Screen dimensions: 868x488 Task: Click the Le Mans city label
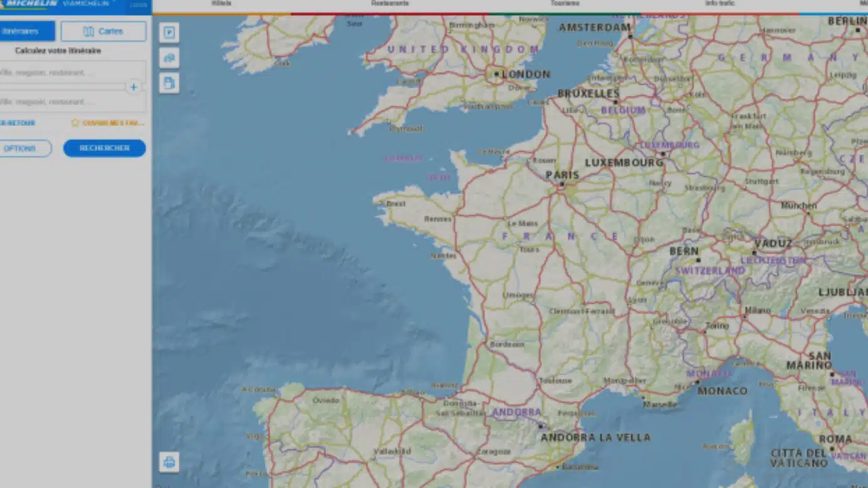[x=523, y=223]
